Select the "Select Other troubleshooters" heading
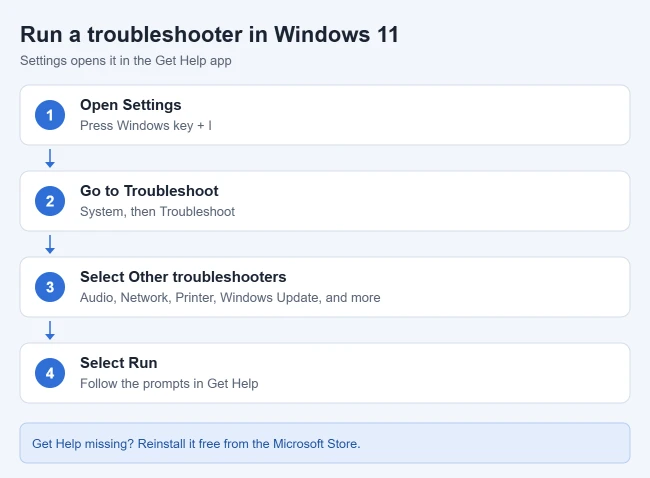 coord(183,277)
